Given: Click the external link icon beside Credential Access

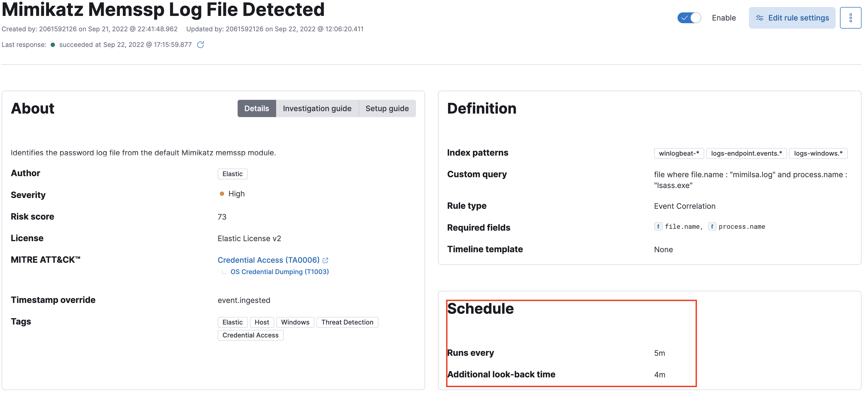Looking at the screenshot, I should click(x=325, y=260).
